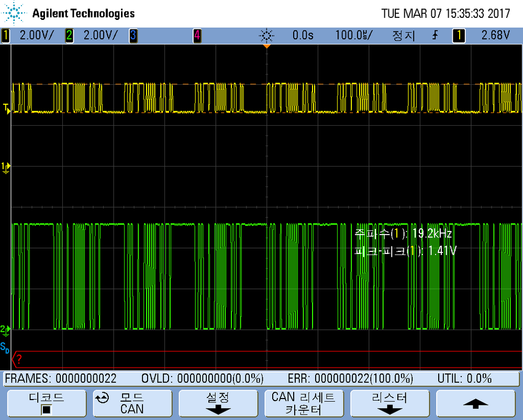Image resolution: width=523 pixels, height=420 pixels.
Task: Toggle the 디코드 decode softkey checkbox
Action: (x=47, y=403)
